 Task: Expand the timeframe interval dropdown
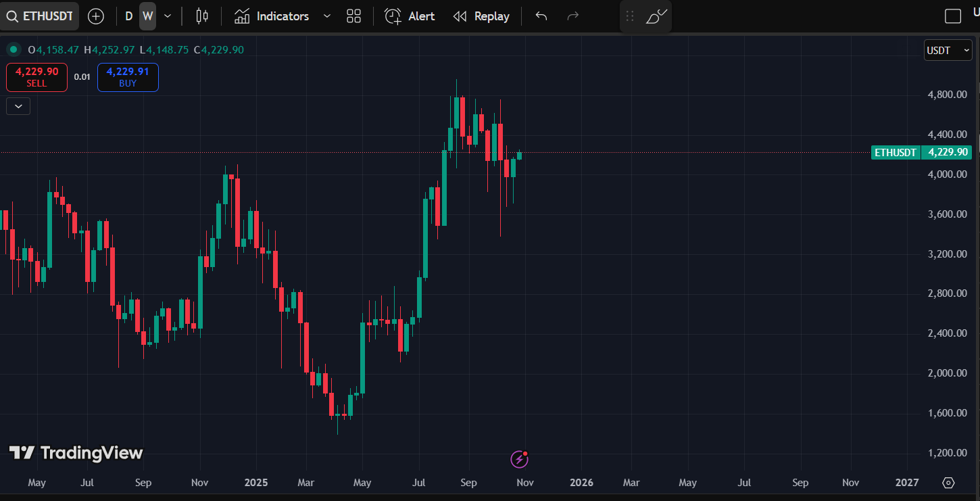168,16
